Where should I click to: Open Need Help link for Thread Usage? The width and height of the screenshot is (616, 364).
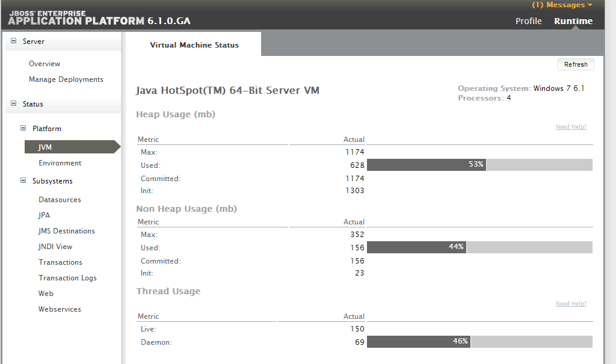click(x=571, y=304)
